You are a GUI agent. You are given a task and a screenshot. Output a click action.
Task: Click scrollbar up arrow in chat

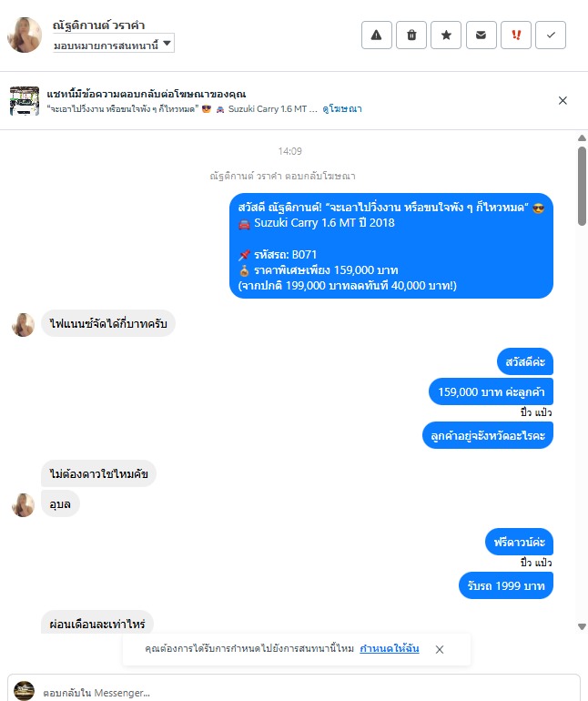click(x=582, y=138)
